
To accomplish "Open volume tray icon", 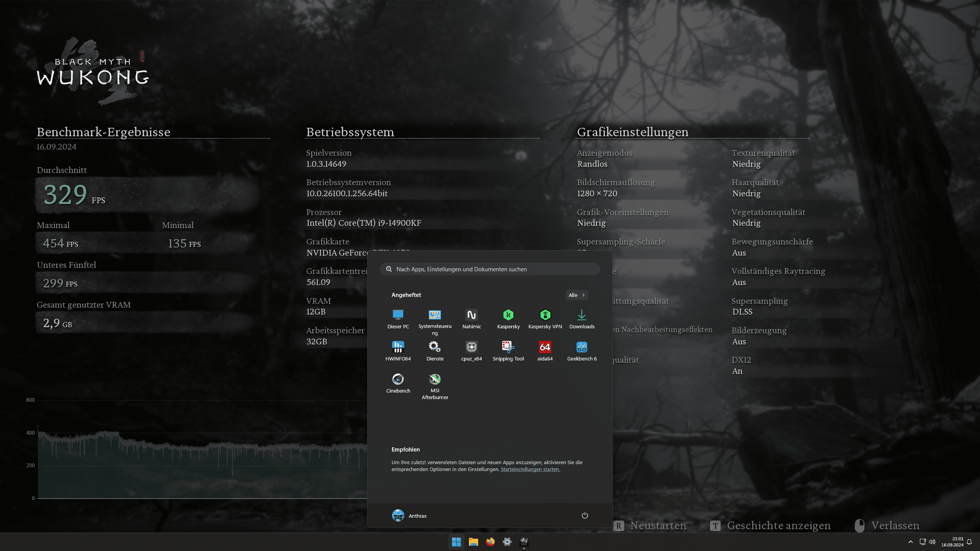I will click(932, 542).
